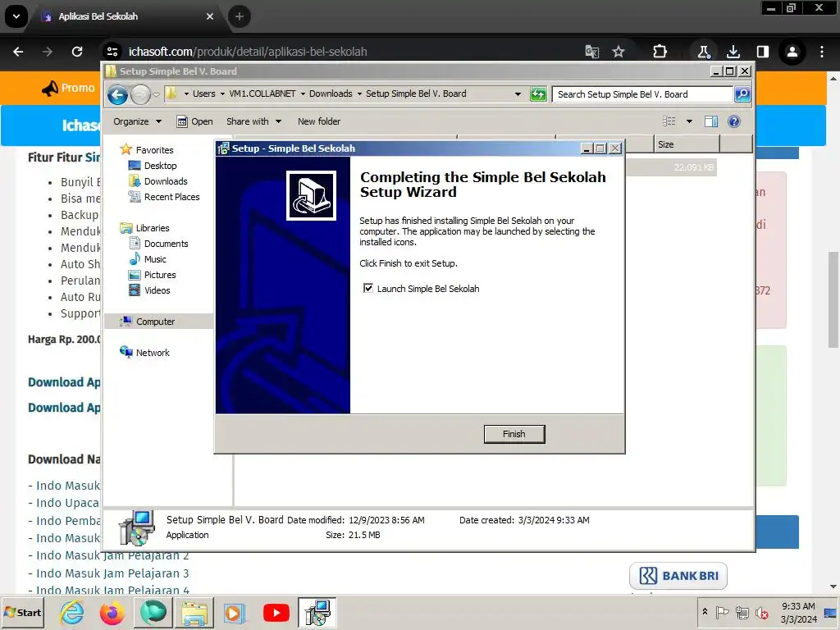The height and width of the screenshot is (630, 840).
Task: Click Bank BRI logo on webpage
Action: 678,576
